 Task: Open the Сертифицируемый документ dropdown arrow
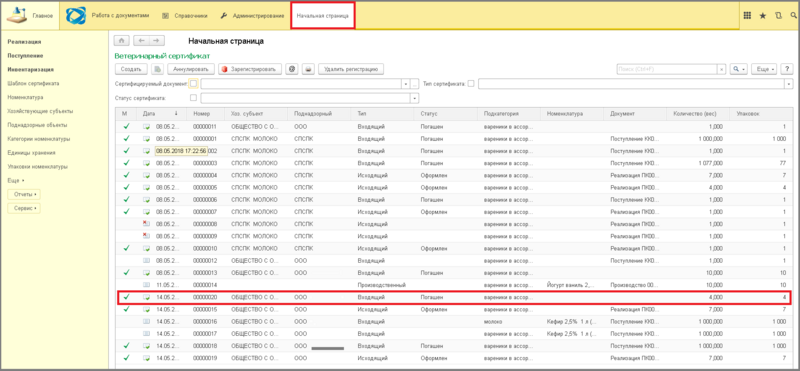pyautogui.click(x=406, y=84)
